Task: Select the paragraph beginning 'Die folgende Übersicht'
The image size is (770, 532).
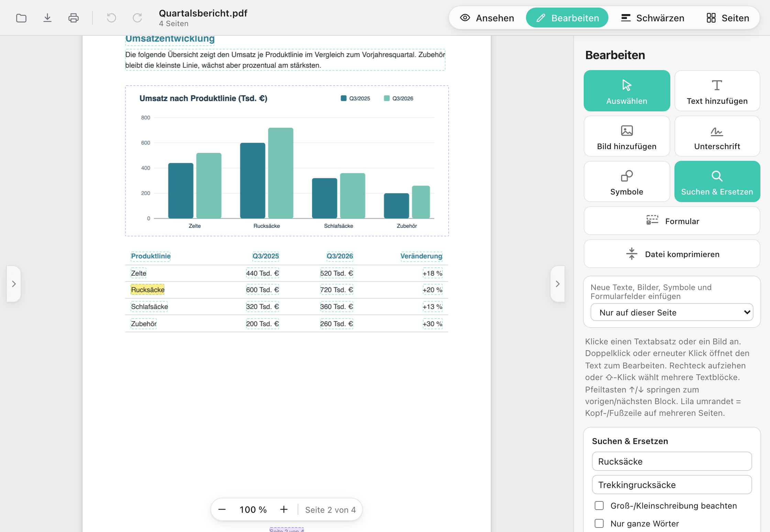Action: 285,60
